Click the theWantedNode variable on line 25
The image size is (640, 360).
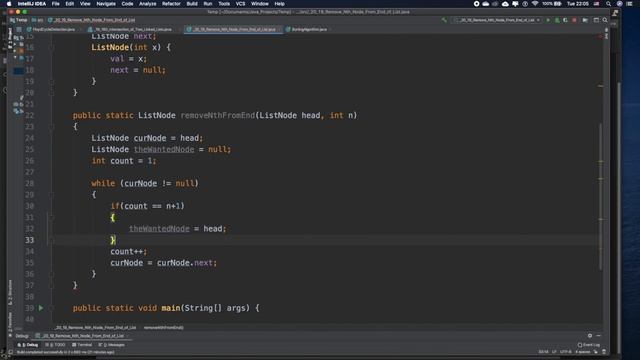pos(164,149)
